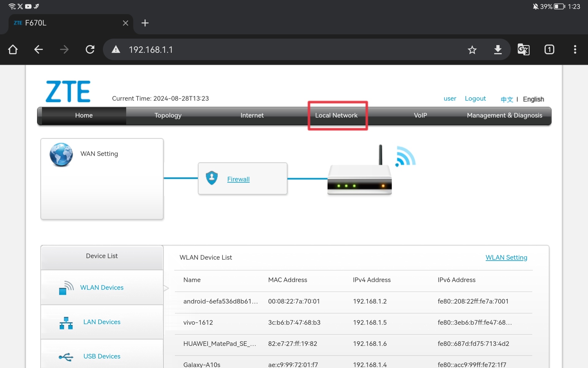
Task: Click the Logout link
Action: click(x=475, y=98)
